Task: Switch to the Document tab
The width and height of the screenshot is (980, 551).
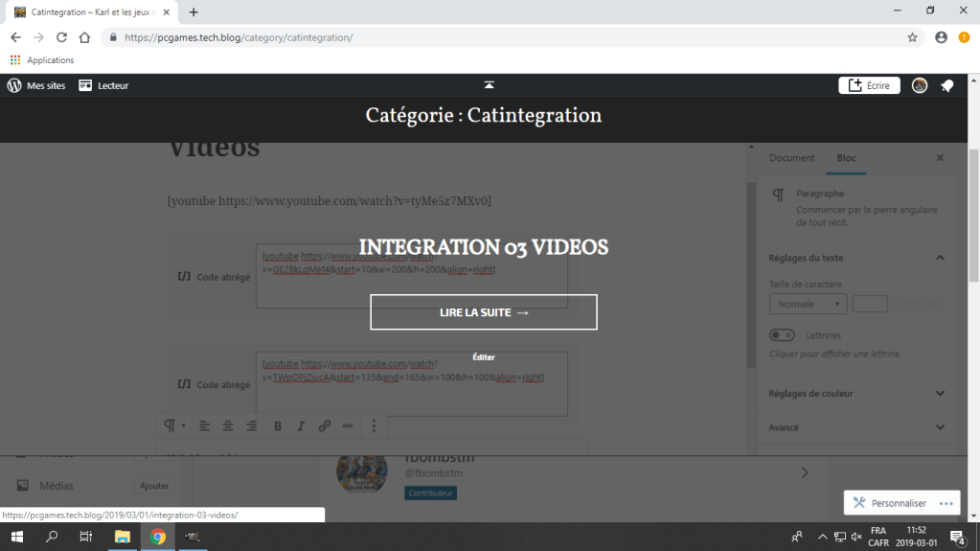Action: (792, 158)
